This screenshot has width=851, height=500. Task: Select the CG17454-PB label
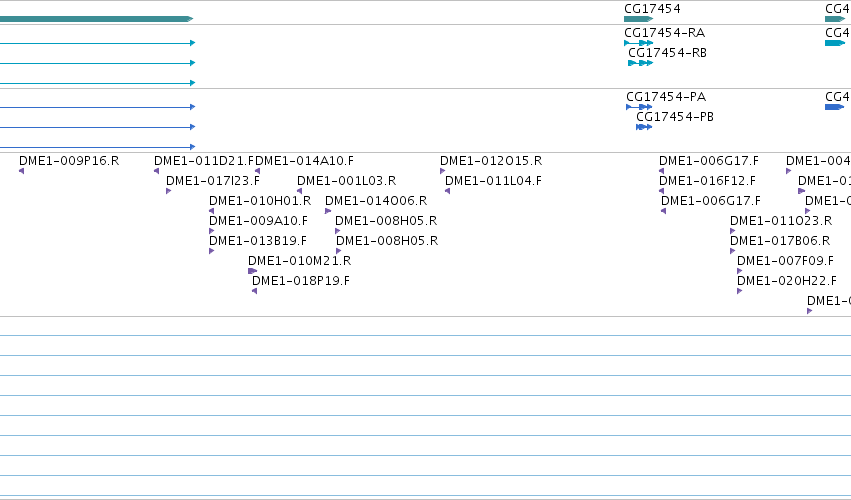(675, 117)
